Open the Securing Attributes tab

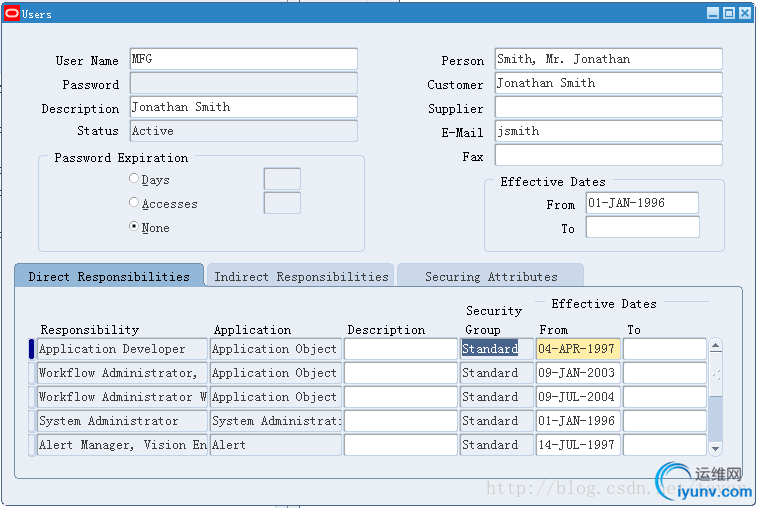pyautogui.click(x=491, y=276)
